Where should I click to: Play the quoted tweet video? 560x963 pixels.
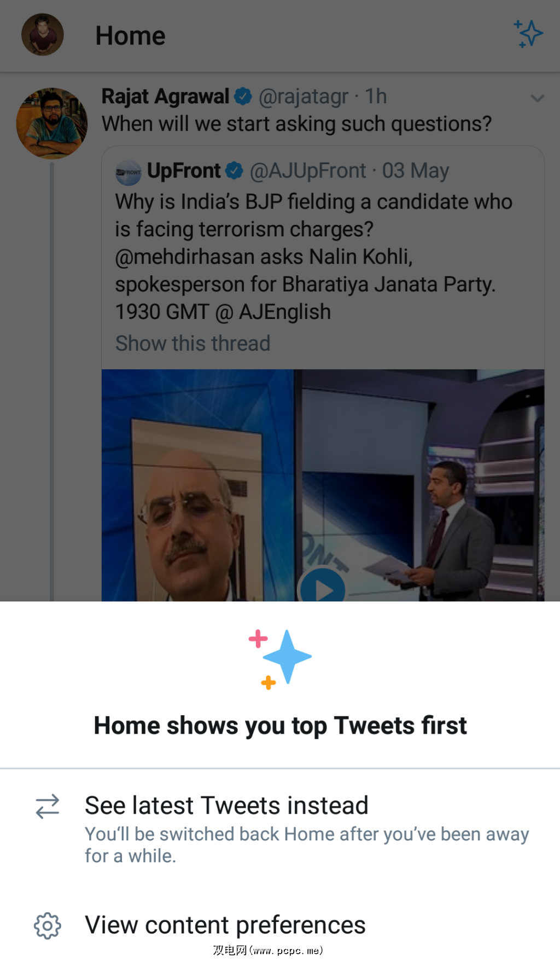(323, 588)
